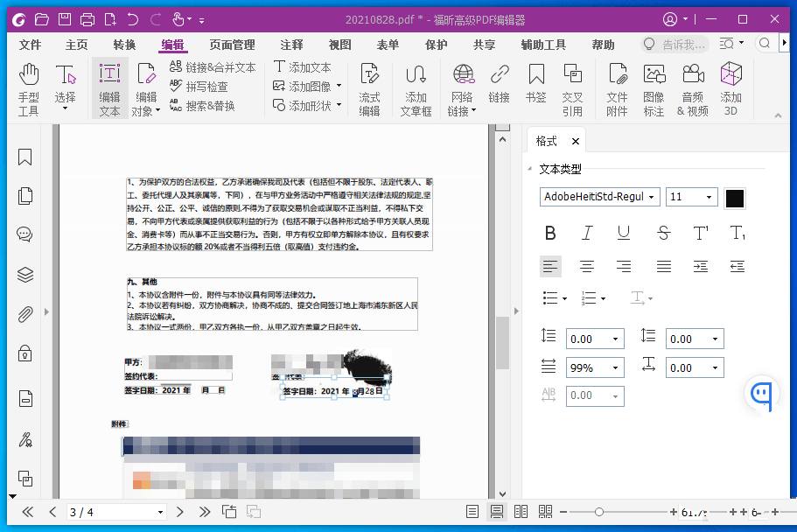
Task: Expand the 99% character scale dropdown
Action: point(613,367)
